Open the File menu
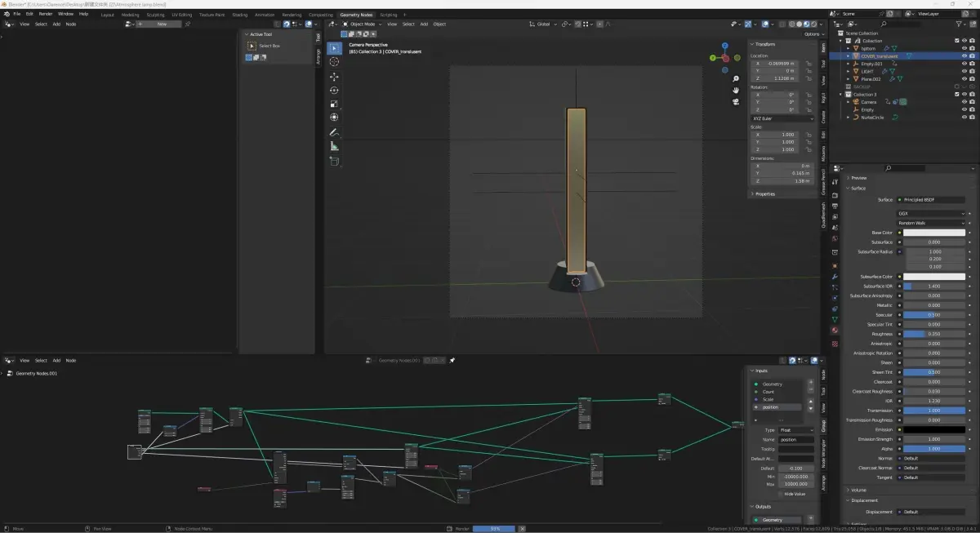980x533 pixels. coord(17,14)
